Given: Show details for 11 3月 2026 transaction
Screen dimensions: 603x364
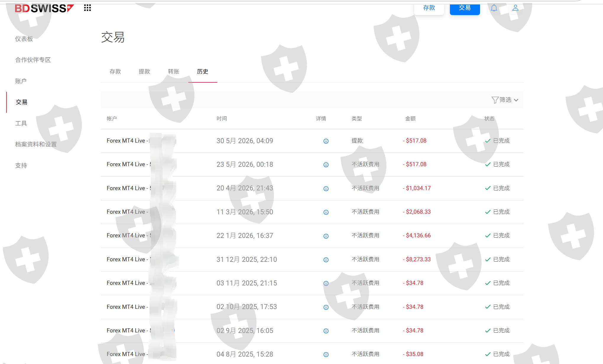Looking at the screenshot, I should pyautogui.click(x=326, y=212).
